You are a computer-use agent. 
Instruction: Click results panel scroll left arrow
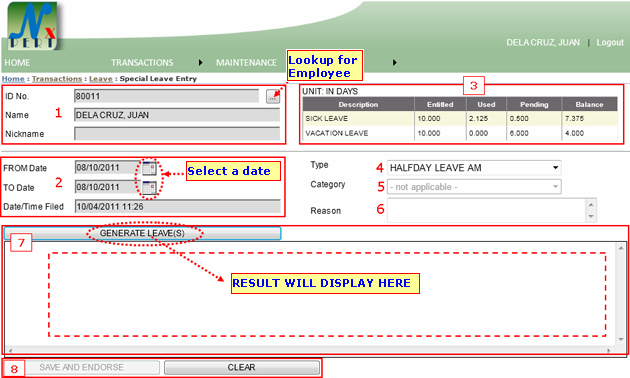point(10,351)
